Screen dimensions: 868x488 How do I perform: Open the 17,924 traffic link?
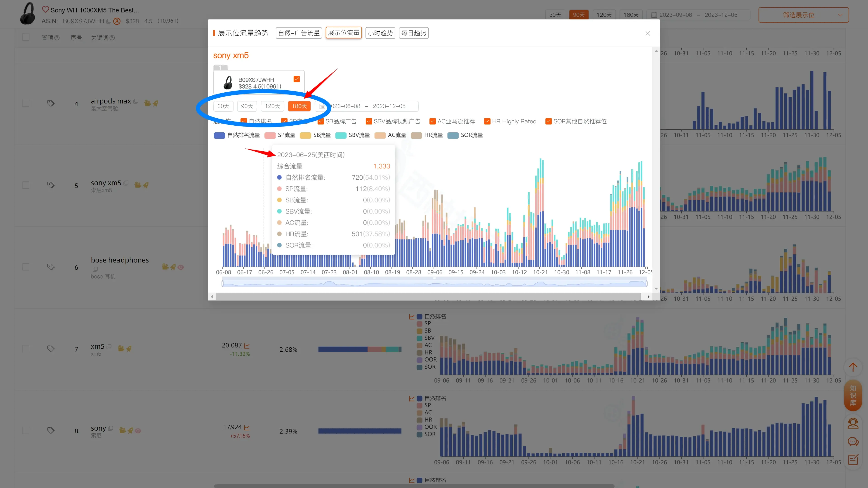coord(232,427)
